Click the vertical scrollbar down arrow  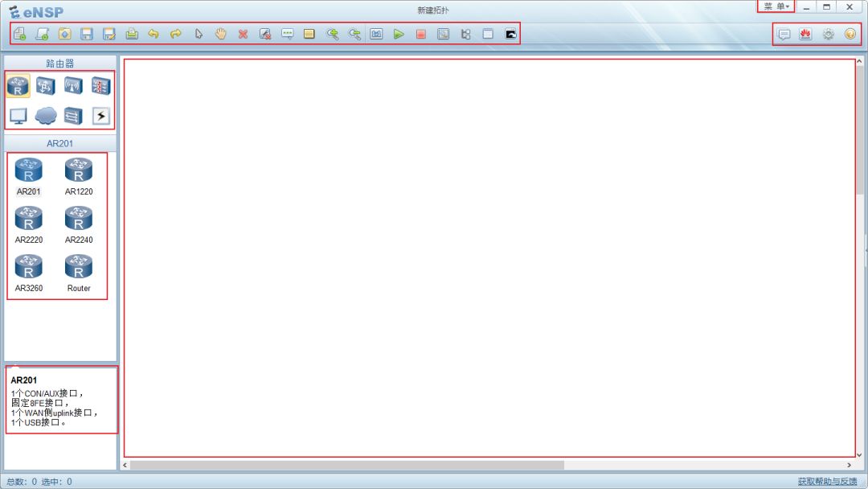pos(860,454)
